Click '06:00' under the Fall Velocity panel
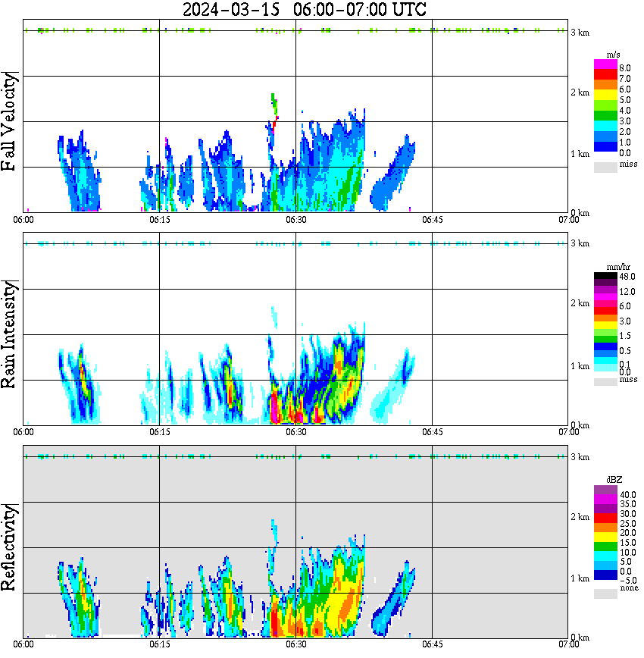 pos(23,220)
